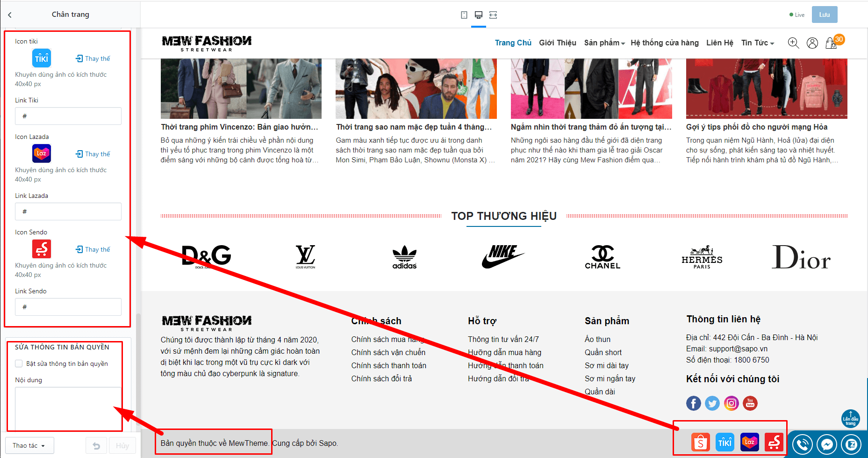Select the Adidas brand logo
Viewport: 868px width, 458px height.
404,257
